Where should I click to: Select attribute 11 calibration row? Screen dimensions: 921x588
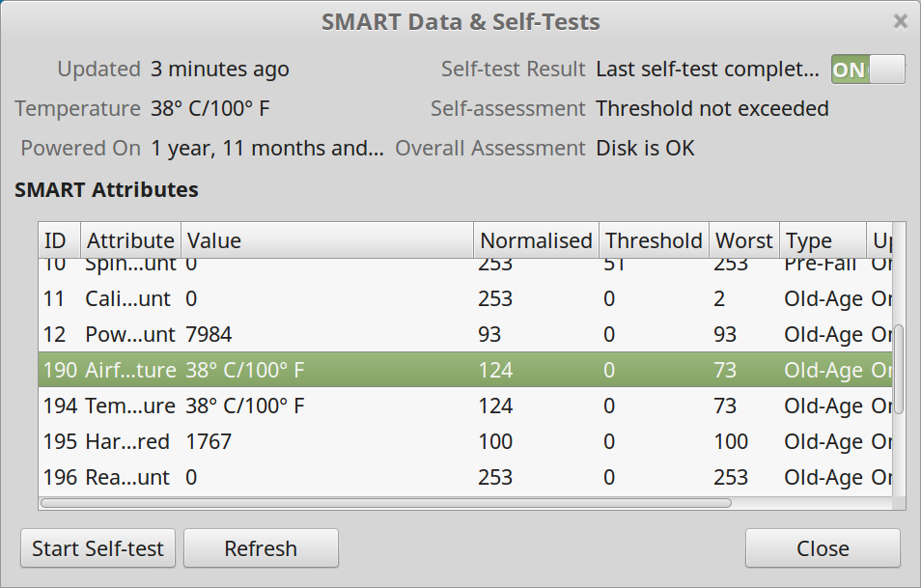386,299
